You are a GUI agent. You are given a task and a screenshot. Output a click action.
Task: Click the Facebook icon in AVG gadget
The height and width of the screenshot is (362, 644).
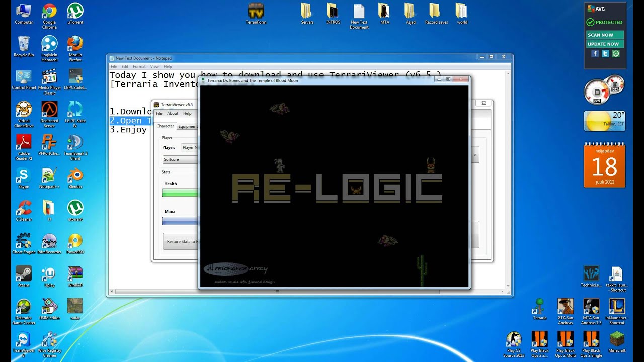tap(595, 53)
